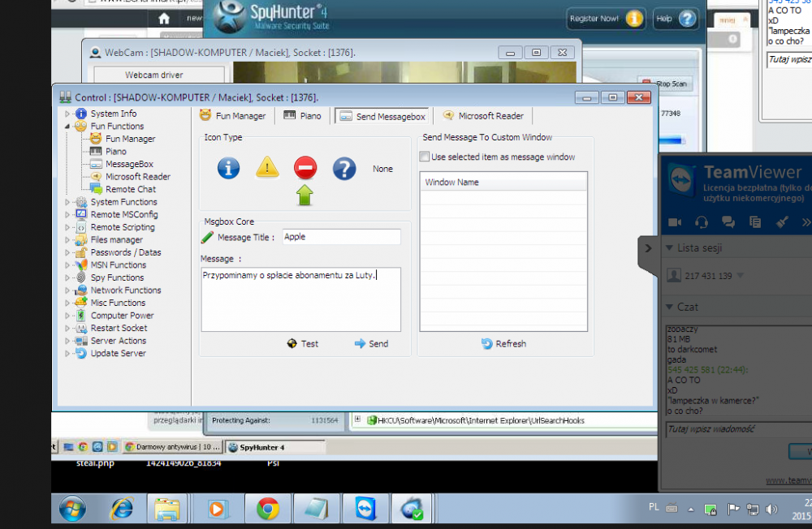Open dropdown next to session 217 431 139
The image size is (812, 529).
coord(741,276)
